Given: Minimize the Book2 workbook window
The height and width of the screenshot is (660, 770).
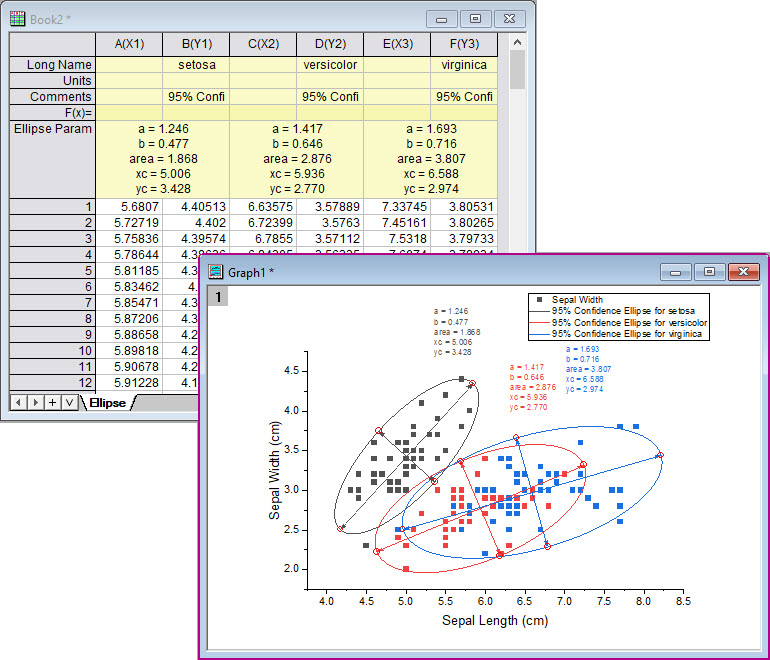Looking at the screenshot, I should point(441,18).
